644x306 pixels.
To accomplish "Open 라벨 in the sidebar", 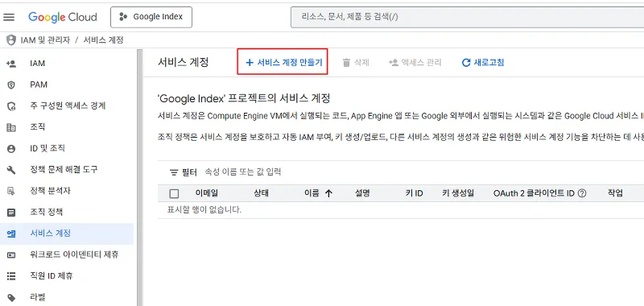I will coord(37,297).
